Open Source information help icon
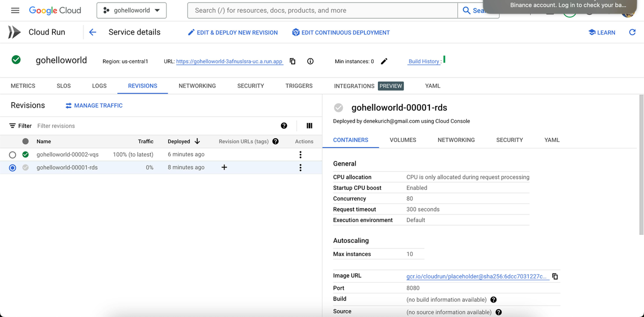The width and height of the screenshot is (644, 317). click(499, 312)
